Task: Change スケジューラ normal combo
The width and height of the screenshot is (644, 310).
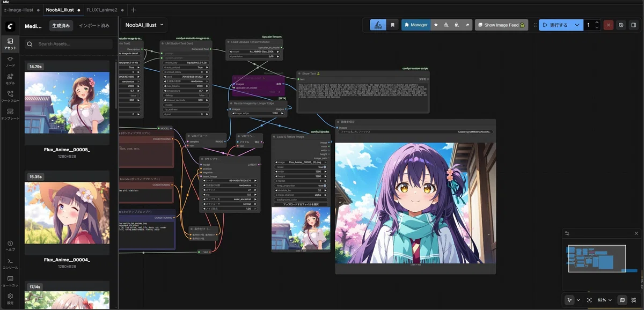Action: 229,204
